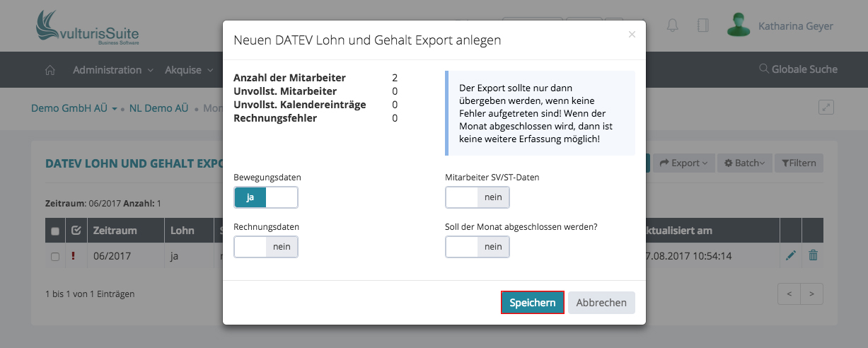The width and height of the screenshot is (868, 348).
Task: Edit the 06/2017 row with pencil icon
Action: coord(791,256)
